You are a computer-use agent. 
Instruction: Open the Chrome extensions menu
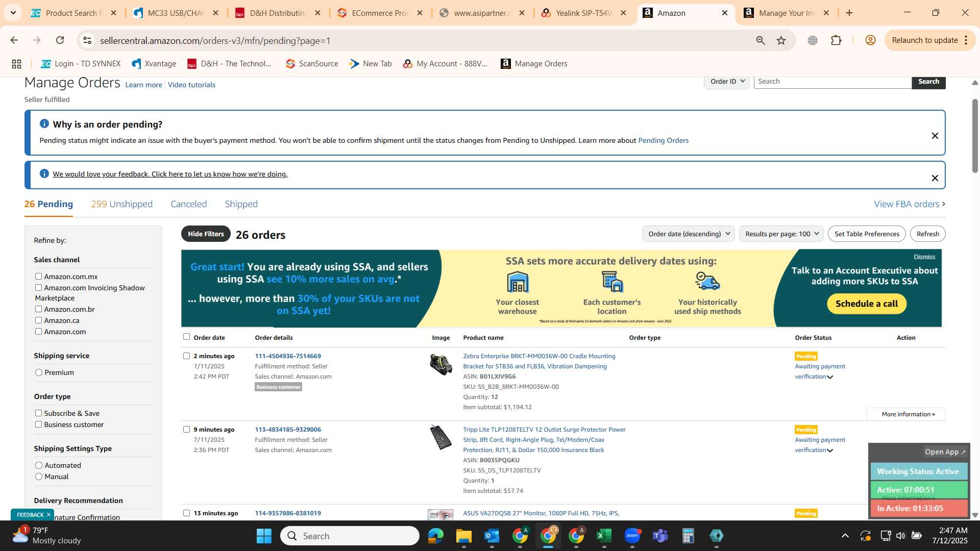[836, 40]
